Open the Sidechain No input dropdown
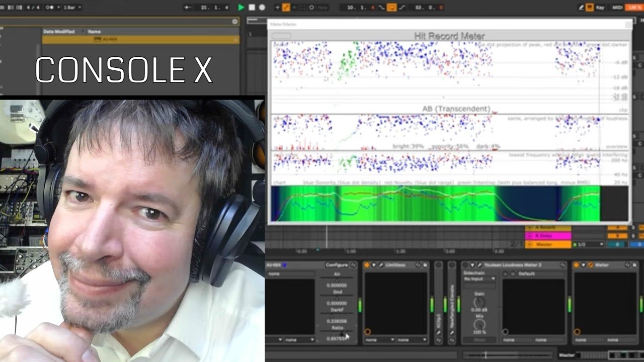The height and width of the screenshot is (362, 644). click(x=479, y=279)
